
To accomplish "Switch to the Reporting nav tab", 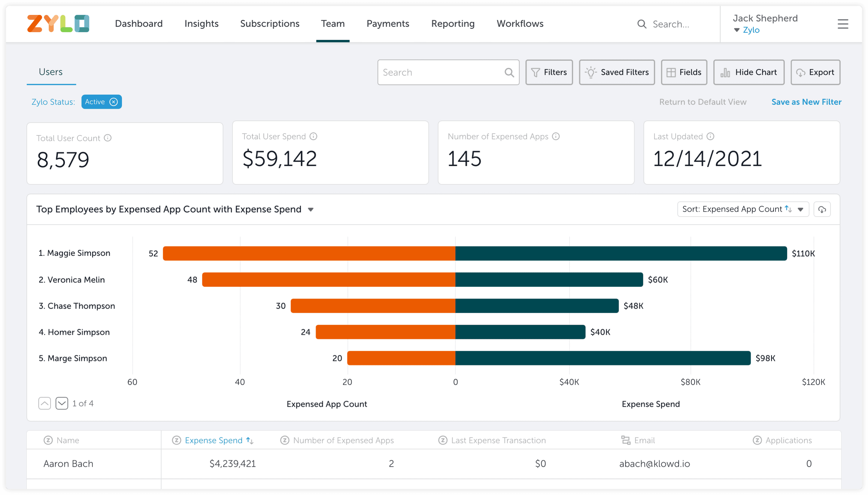I will 453,23.
